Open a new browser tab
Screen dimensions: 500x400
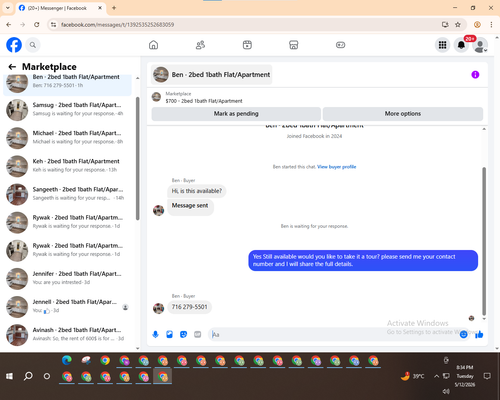coord(114,8)
